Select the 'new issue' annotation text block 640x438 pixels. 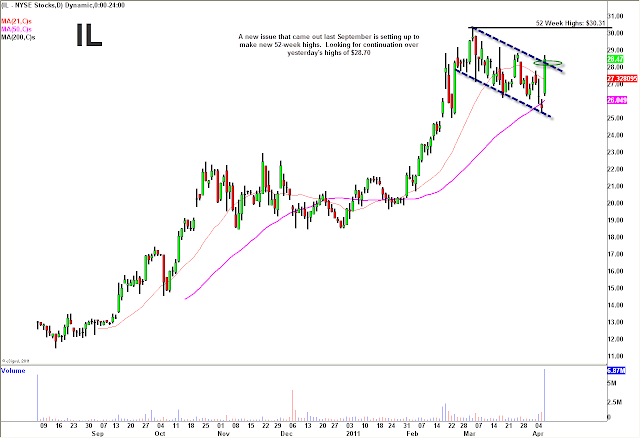click(x=329, y=44)
